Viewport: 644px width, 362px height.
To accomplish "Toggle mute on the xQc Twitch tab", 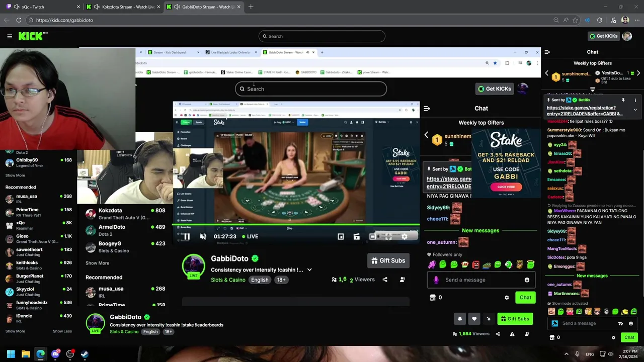I will (x=17, y=7).
